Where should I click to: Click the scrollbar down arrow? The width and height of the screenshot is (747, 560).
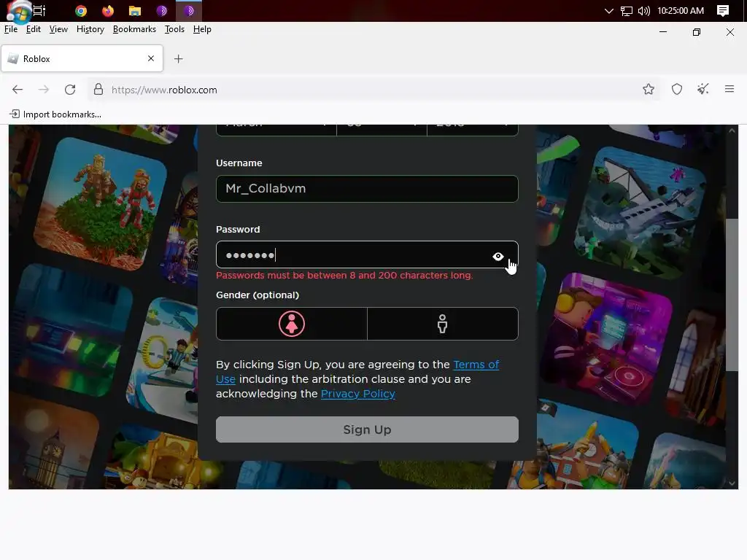tap(732, 483)
